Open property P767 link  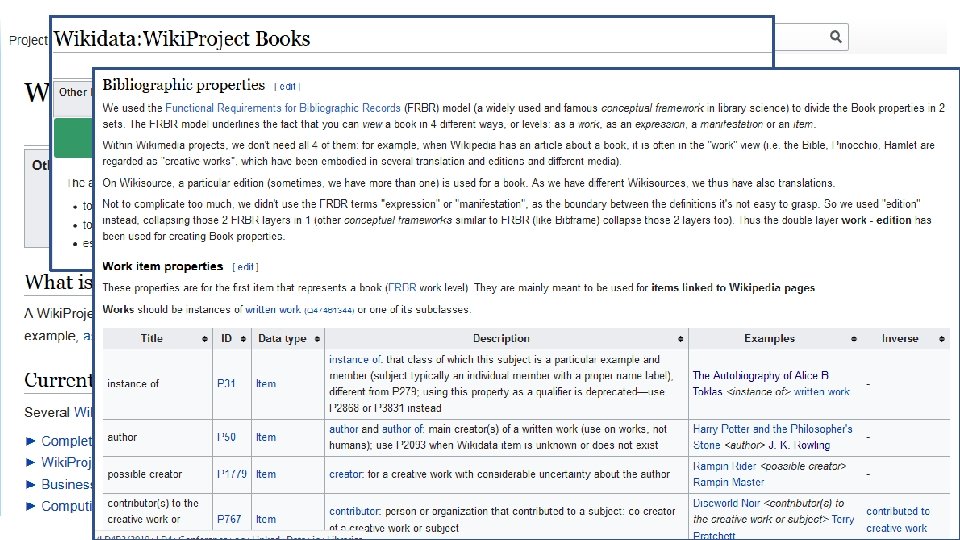point(229,519)
